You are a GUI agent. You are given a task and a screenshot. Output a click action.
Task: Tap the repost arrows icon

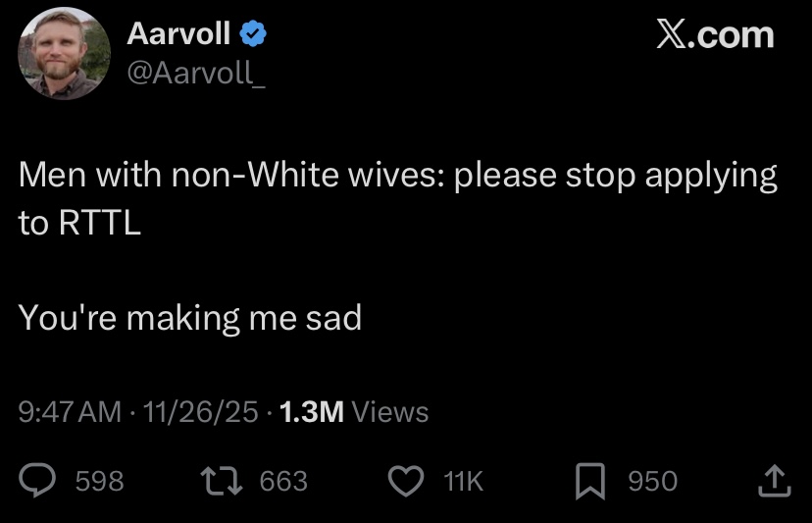(219, 480)
